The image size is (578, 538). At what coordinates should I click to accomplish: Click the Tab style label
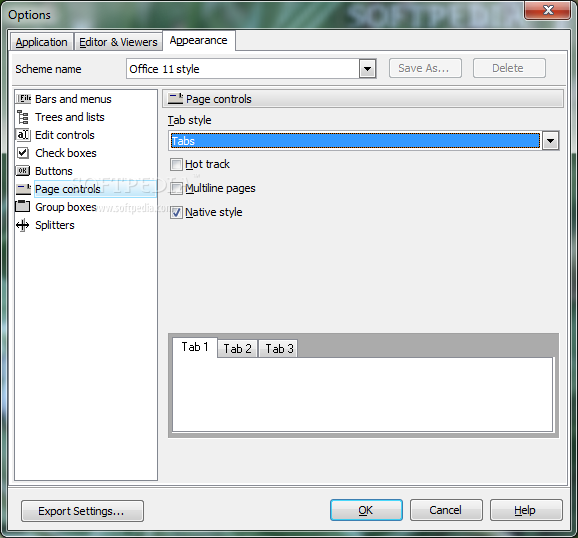coord(189,120)
